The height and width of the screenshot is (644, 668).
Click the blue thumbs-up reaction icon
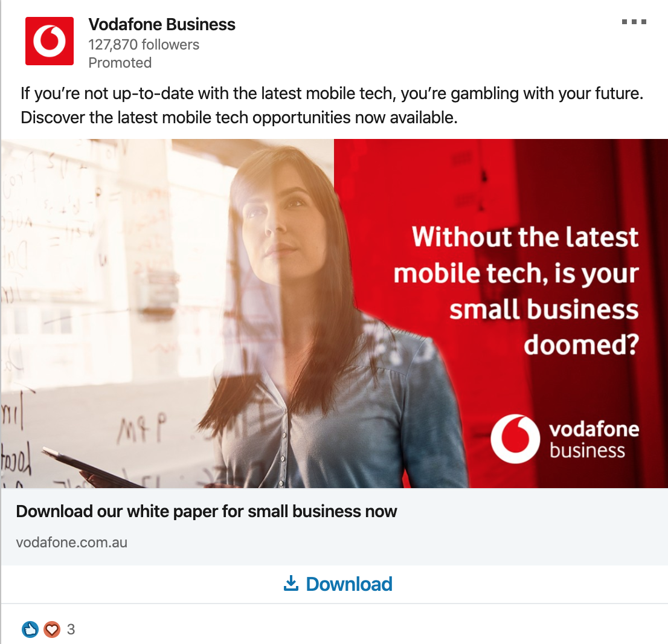[x=30, y=630]
